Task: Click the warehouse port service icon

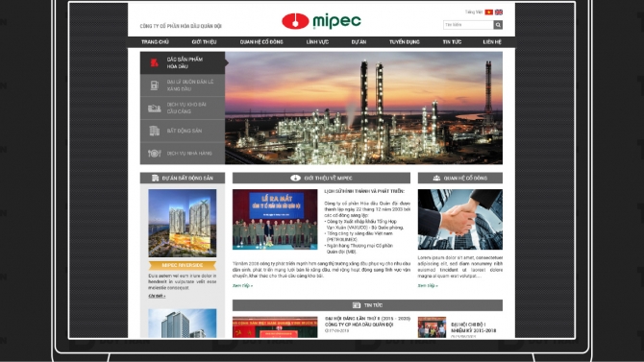Action: coord(154,109)
